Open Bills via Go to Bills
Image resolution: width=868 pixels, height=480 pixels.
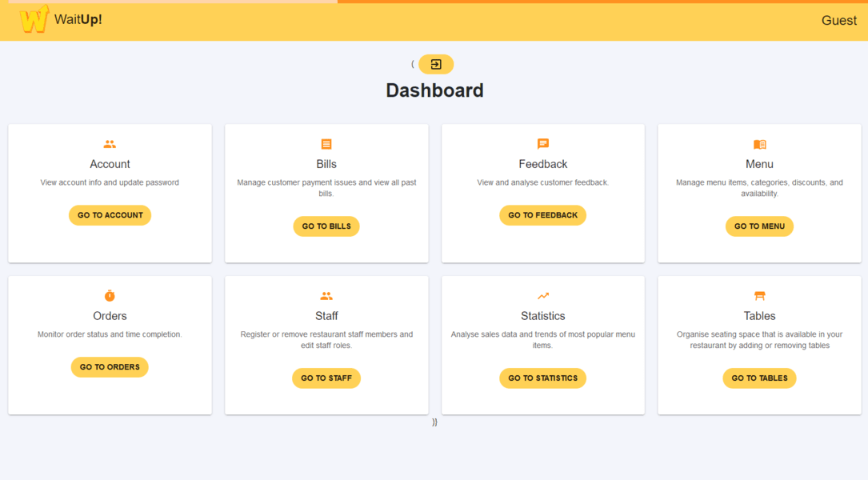[326, 226]
